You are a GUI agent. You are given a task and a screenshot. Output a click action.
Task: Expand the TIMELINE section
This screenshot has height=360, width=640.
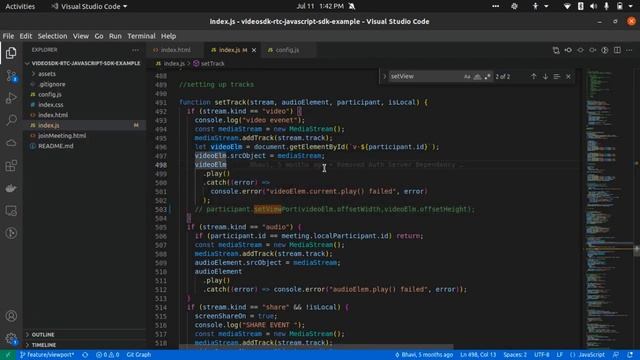tap(44, 345)
